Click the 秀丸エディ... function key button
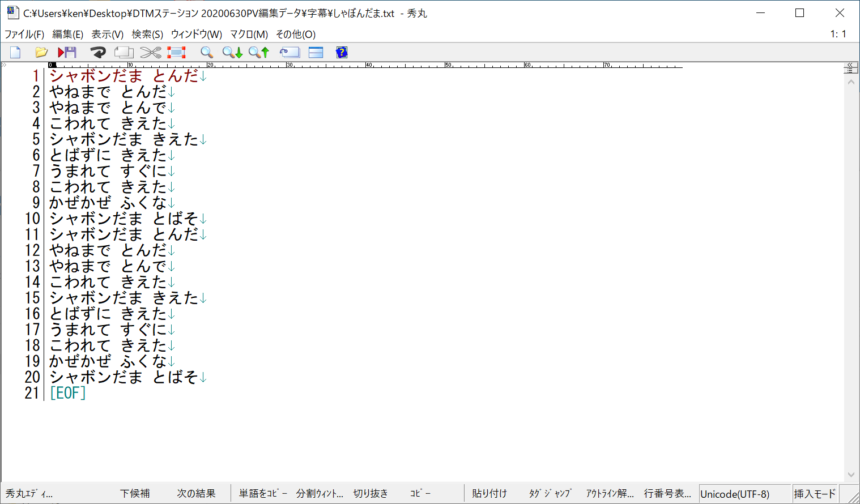The width and height of the screenshot is (860, 504). coord(29,494)
